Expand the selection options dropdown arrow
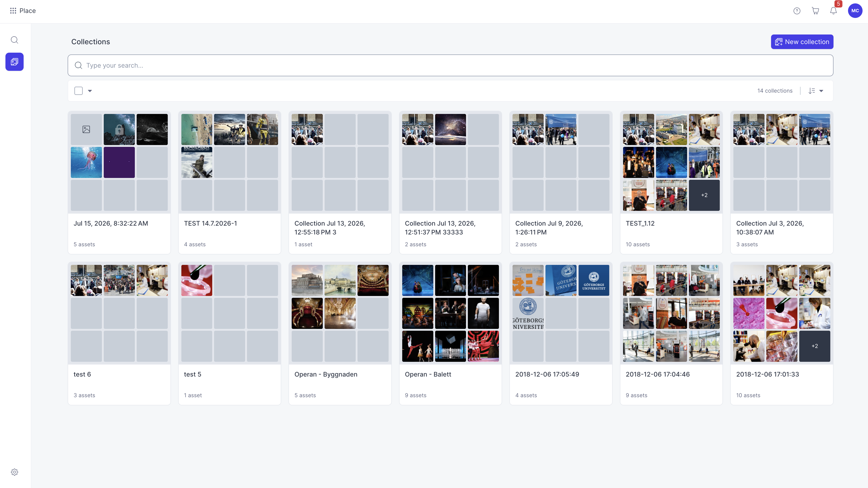 pos(90,91)
